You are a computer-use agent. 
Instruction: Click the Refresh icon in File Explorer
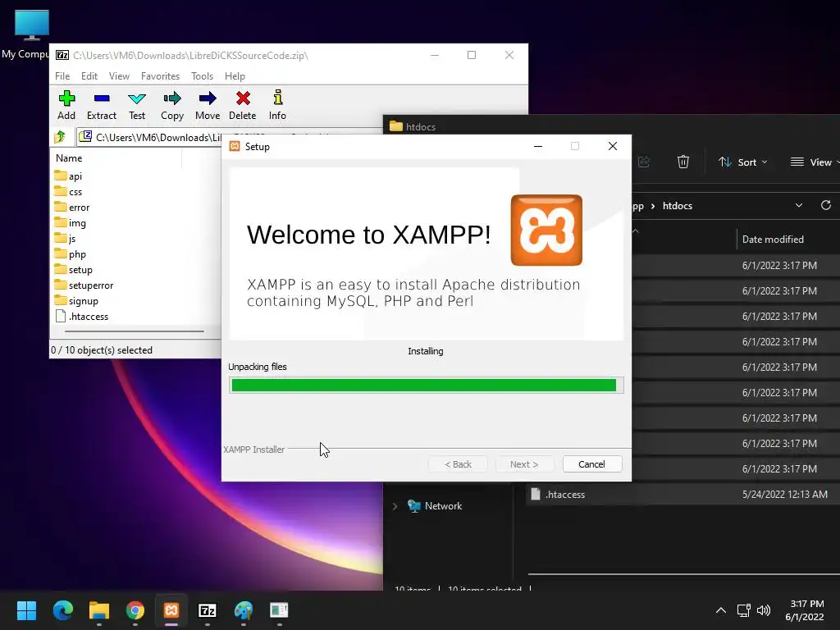826,205
